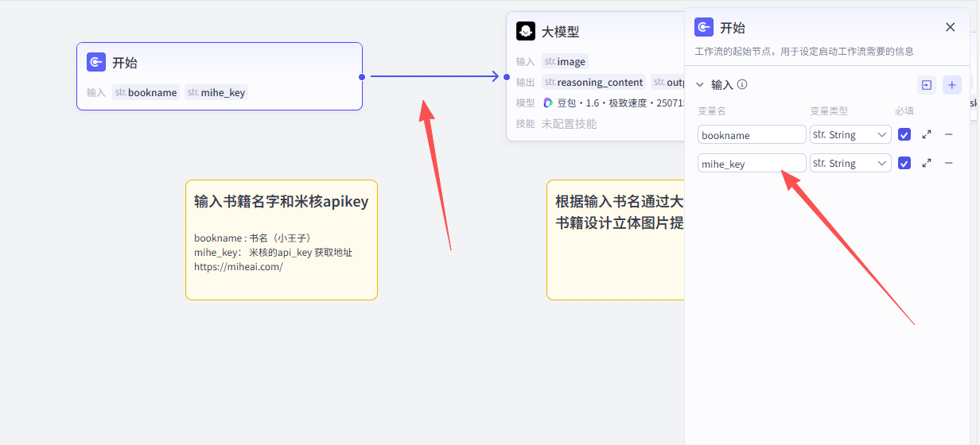
Task: Click the 开始 node icon on canvas
Action: [x=96, y=62]
